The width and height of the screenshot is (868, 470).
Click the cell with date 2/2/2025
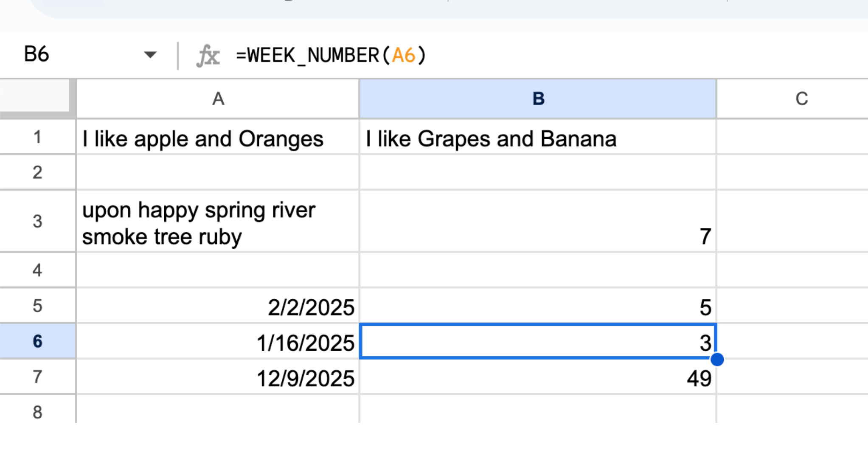click(x=218, y=307)
